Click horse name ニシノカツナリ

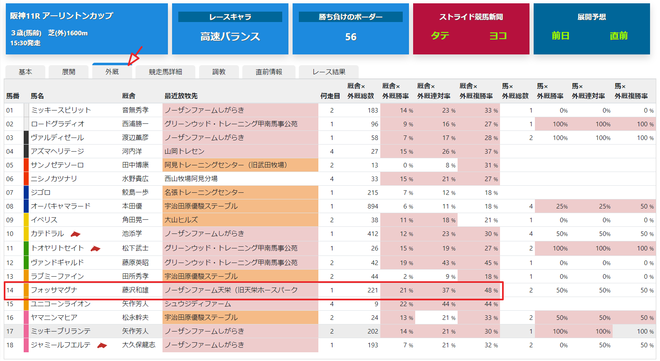pyautogui.click(x=54, y=179)
